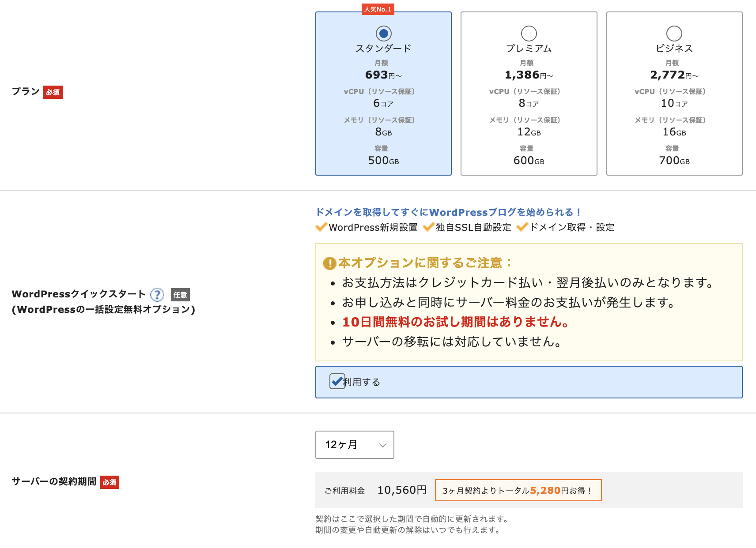The width and height of the screenshot is (756, 548).
Task: Click the ご利用料金 label
Action: tap(345, 491)
